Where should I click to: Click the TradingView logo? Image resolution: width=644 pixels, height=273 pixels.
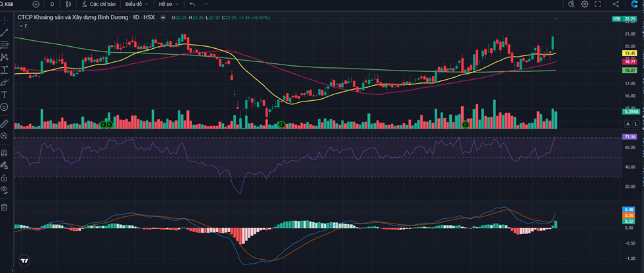point(24,260)
